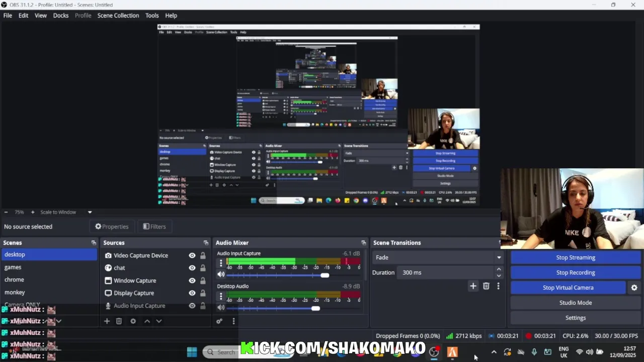Undock the Scenes panel

[x=94, y=243]
